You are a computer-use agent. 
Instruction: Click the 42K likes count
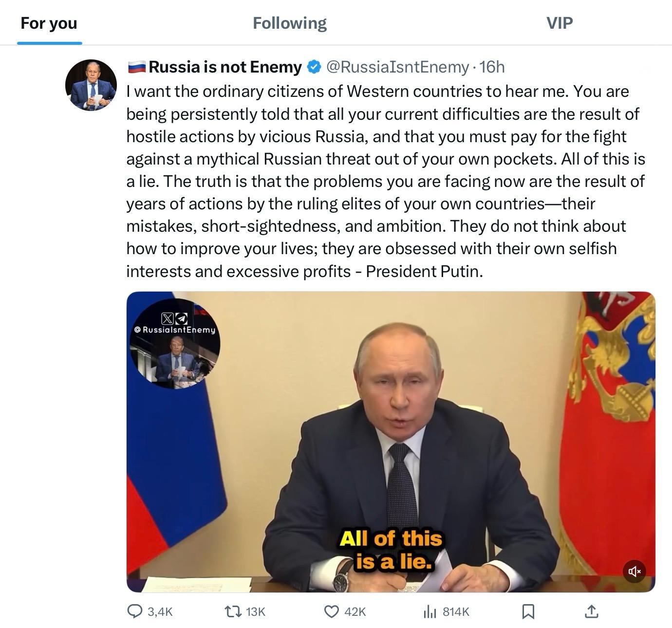coord(355,611)
